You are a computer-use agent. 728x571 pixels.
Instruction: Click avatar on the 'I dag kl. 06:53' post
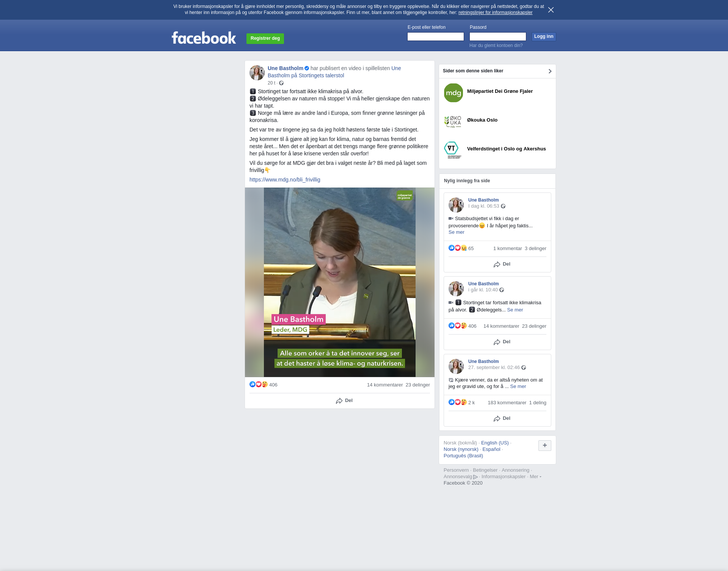456,205
